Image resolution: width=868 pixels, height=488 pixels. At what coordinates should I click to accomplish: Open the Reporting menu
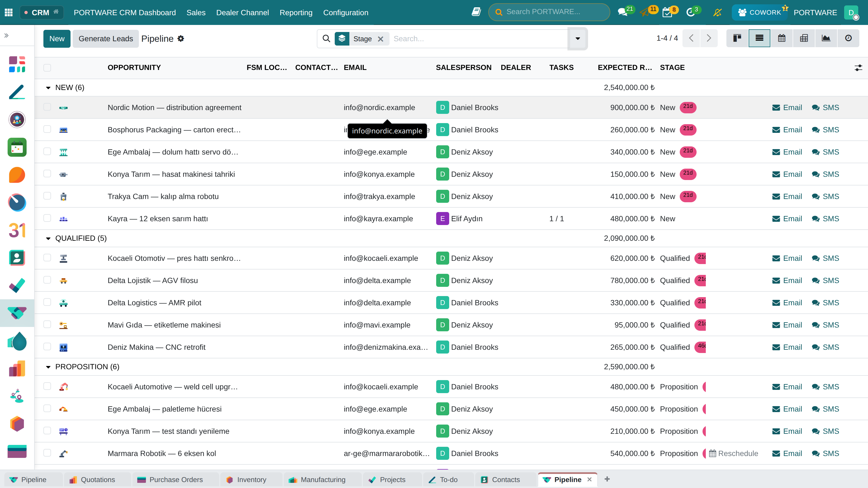tap(296, 12)
